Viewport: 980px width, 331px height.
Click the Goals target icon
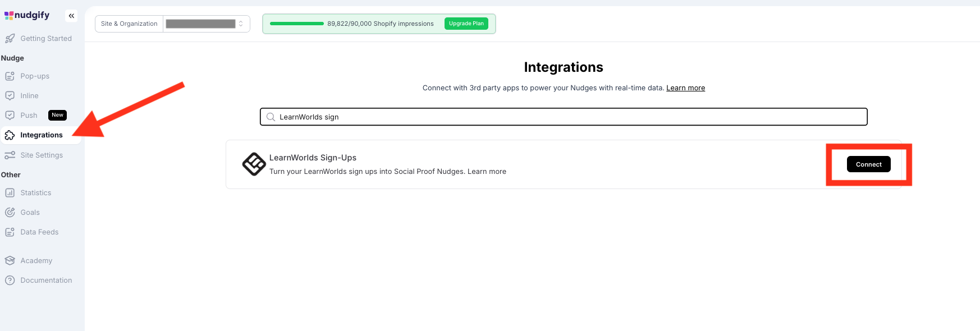(10, 213)
